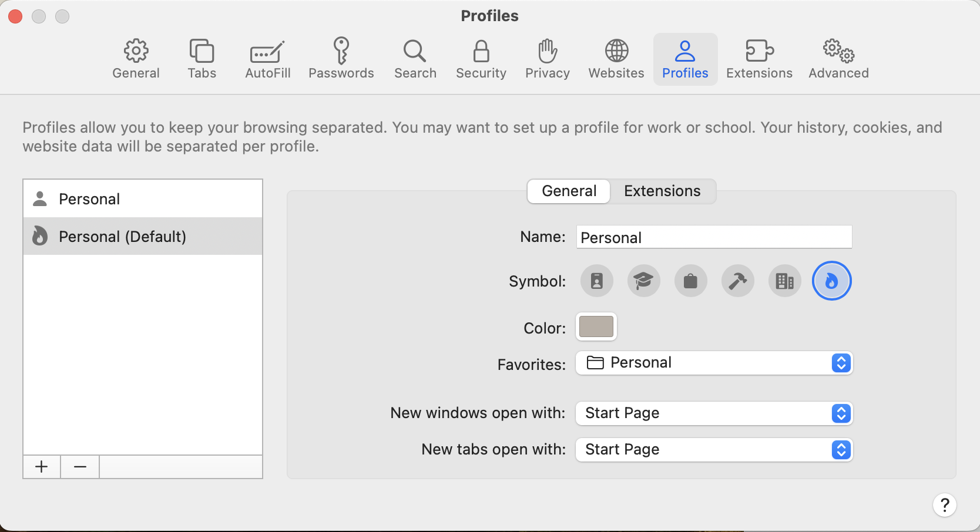This screenshot has height=532, width=980.
Task: Switch to the Extensions tab
Action: pyautogui.click(x=662, y=191)
